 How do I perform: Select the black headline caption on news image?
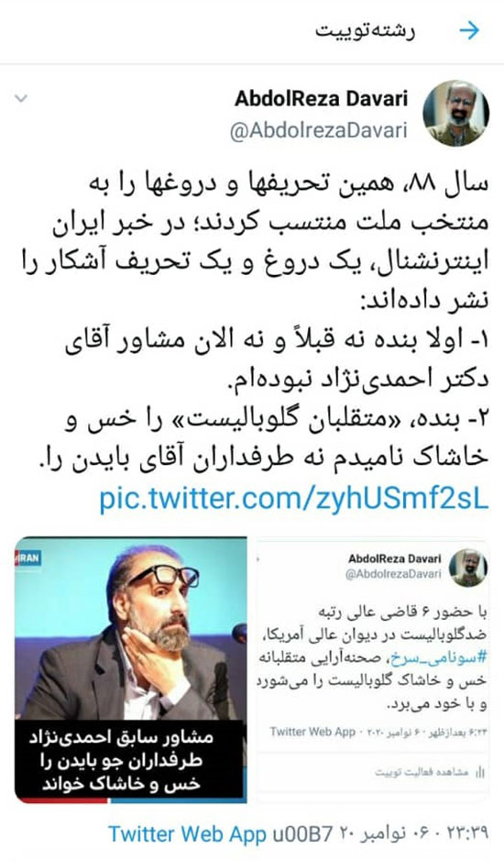[x=130, y=760]
